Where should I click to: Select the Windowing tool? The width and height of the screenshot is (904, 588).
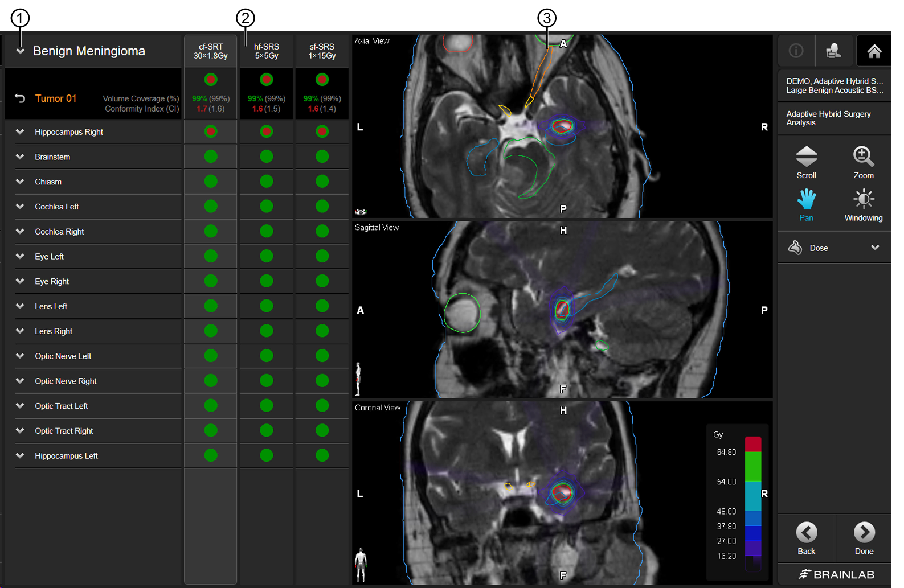pyautogui.click(x=863, y=205)
